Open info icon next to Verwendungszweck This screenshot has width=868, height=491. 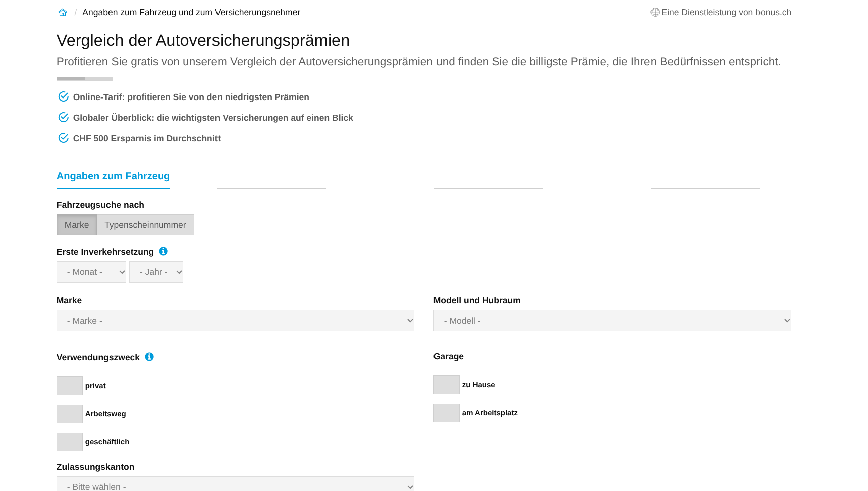point(149,357)
